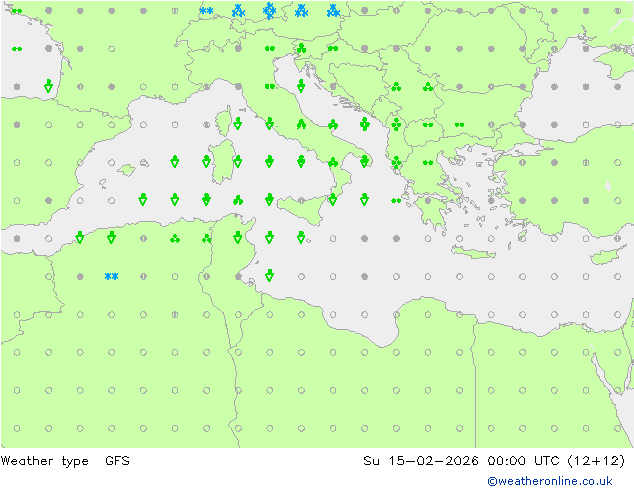The height and width of the screenshot is (490, 634).
Task: Click the 'Weather type' caption
Action: 44,461
